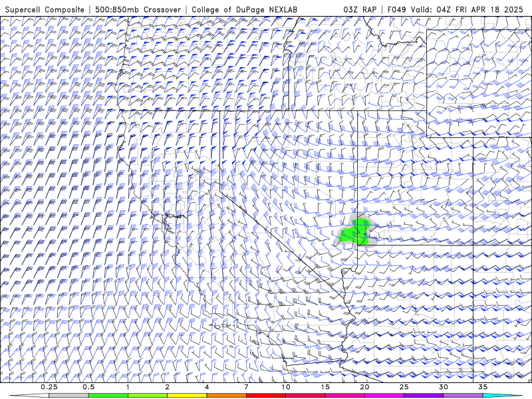Select the orange 4–7 legend segment
The width and height of the screenshot is (532, 399).
pos(226,396)
